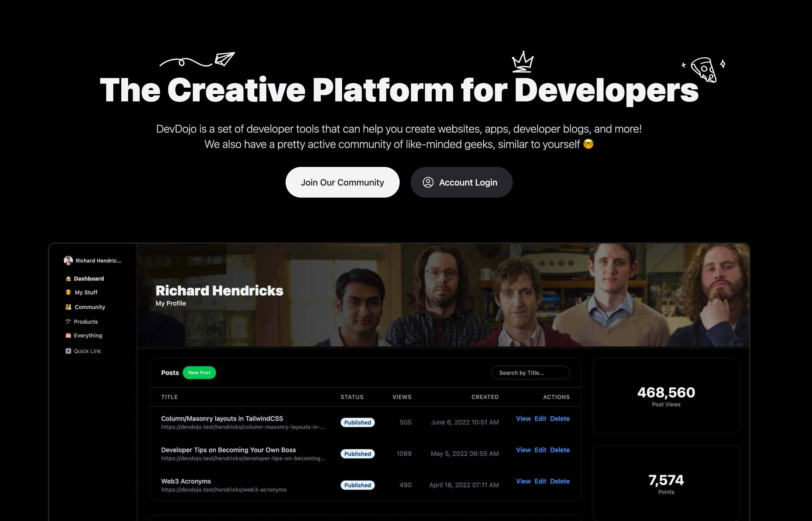Click the Dashboard house icon in sidebar
This screenshot has height=521, width=812.
(68, 278)
